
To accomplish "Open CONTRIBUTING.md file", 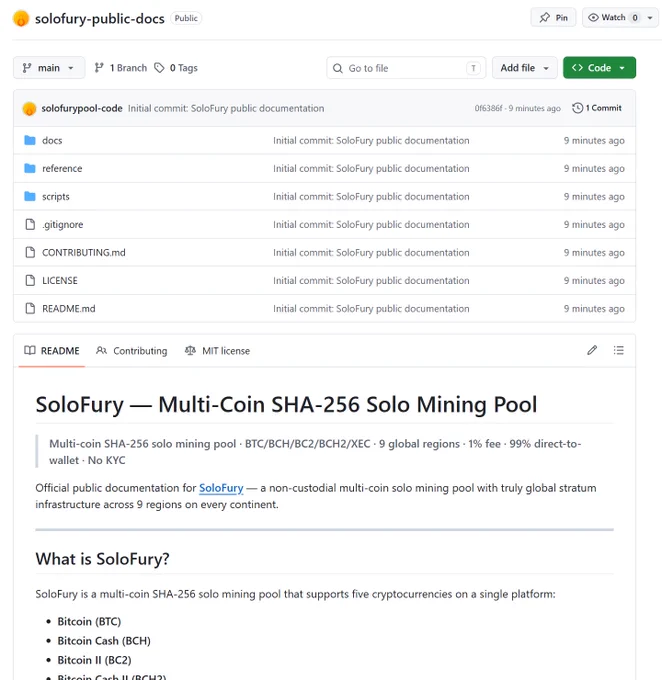I will (x=84, y=252).
